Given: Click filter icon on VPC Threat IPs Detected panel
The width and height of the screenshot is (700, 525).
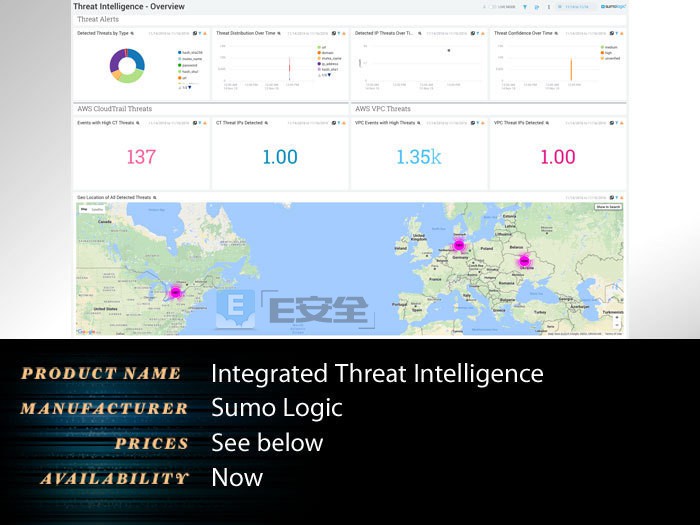Looking at the screenshot, I should click(617, 123).
